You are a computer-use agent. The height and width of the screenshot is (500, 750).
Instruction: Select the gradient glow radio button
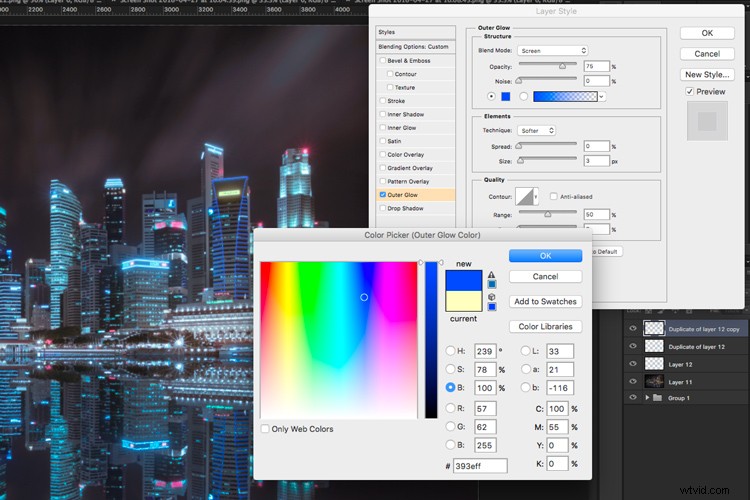coord(524,96)
